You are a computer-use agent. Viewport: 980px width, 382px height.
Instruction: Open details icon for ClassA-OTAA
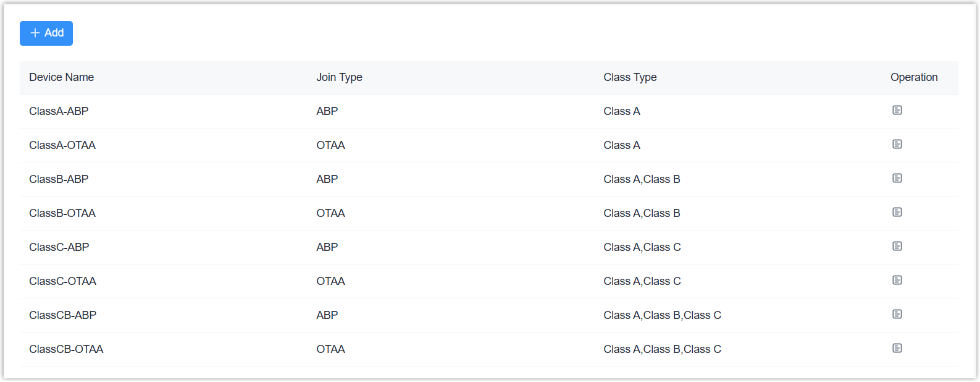[897, 144]
